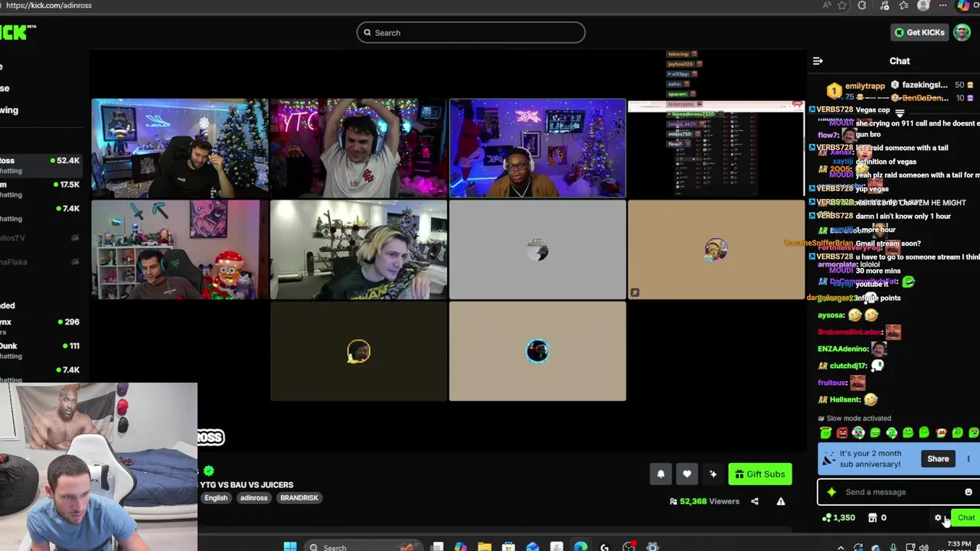Open the sidebar channel with 17.5K viewers

(40, 189)
